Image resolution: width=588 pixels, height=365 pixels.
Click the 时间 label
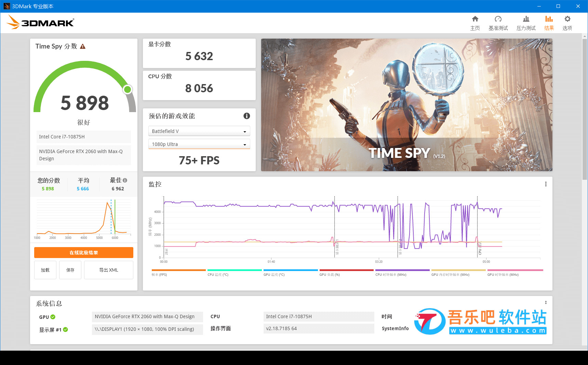(387, 316)
